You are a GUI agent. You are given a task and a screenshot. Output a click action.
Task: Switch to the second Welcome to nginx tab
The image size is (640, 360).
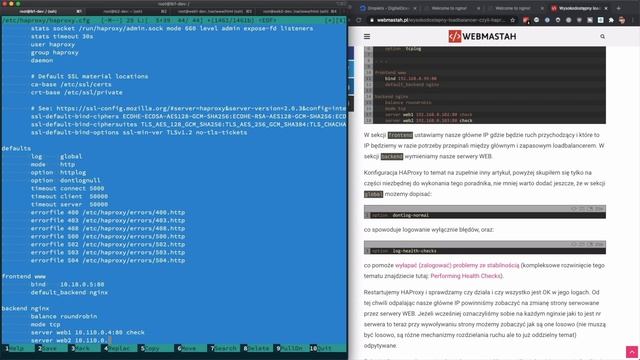point(513,8)
